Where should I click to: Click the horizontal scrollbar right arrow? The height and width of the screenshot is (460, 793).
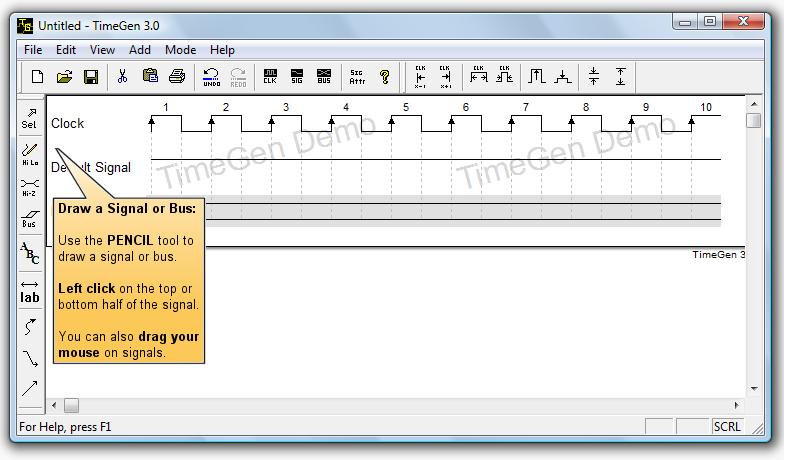738,406
